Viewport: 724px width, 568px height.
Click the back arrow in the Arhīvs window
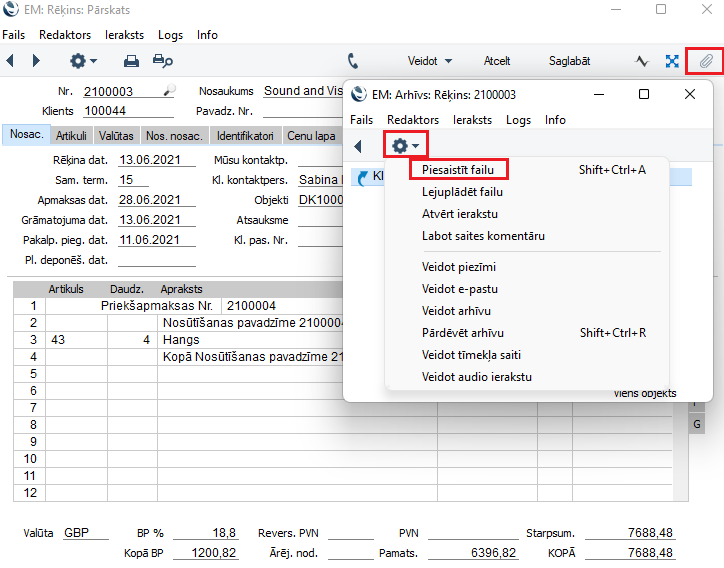pos(358,146)
